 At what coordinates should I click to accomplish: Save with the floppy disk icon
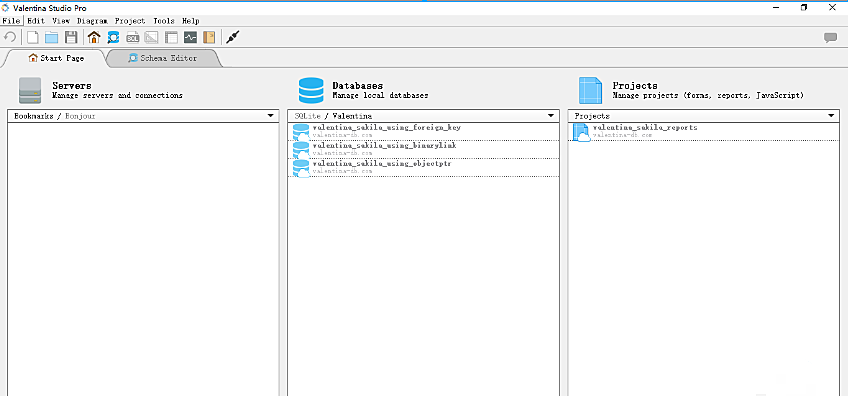71,37
